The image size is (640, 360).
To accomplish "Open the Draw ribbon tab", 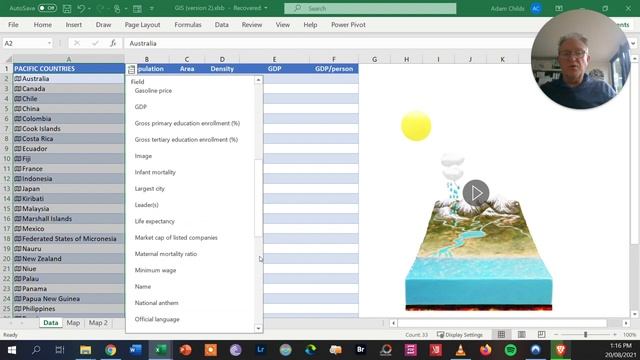I will pyautogui.click(x=103, y=25).
